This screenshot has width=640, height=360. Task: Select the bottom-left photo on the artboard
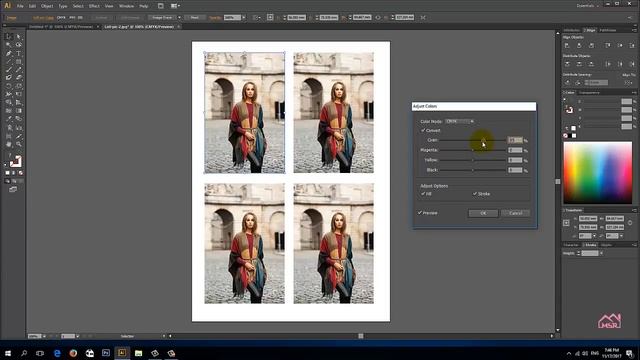coord(244,243)
